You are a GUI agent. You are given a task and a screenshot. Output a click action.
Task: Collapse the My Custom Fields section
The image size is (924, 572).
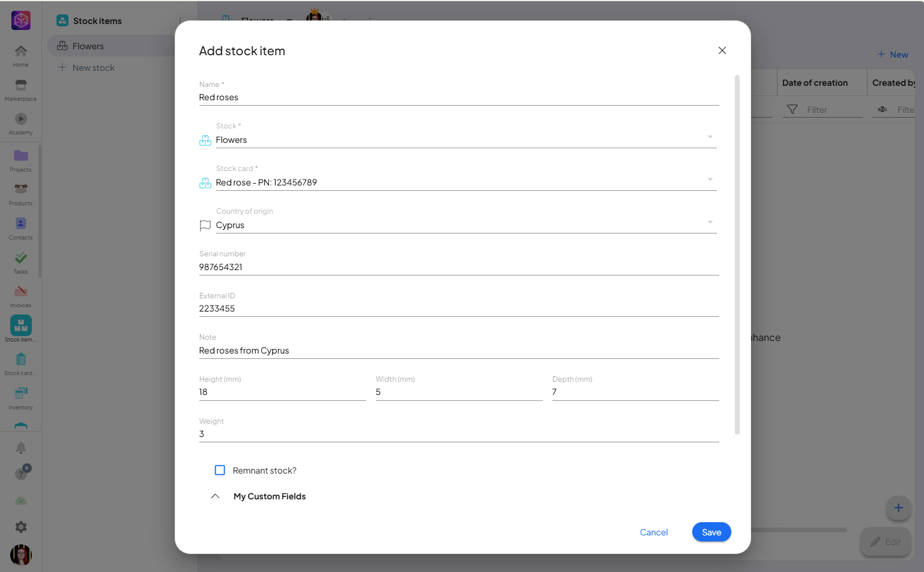click(216, 496)
